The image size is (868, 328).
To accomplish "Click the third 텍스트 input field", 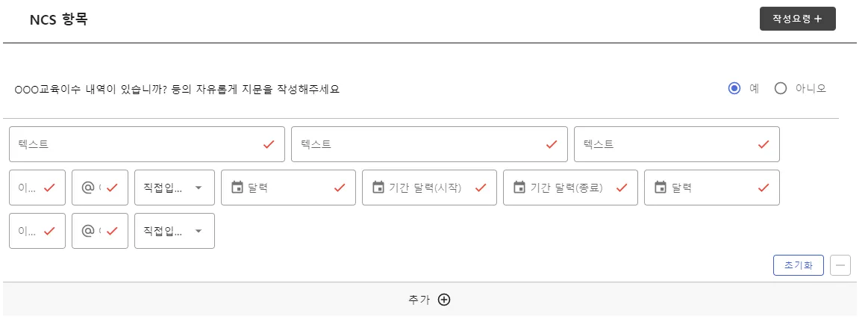I will (664, 144).
